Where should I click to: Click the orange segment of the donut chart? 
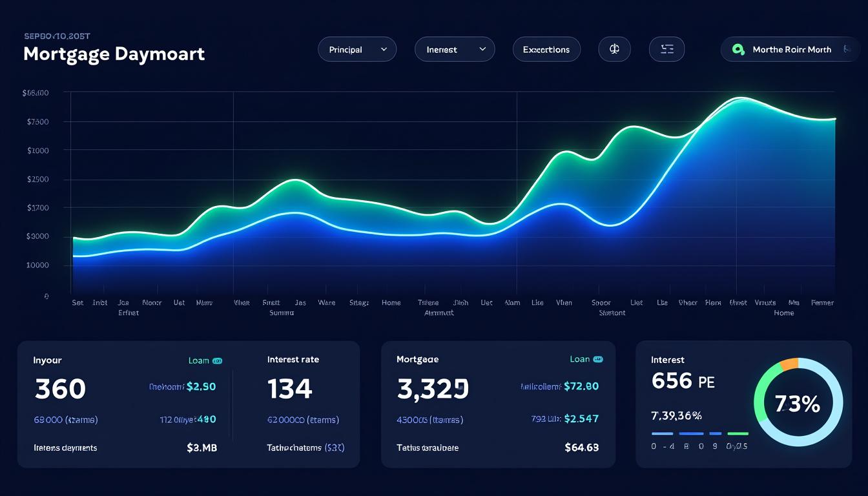coord(789,365)
